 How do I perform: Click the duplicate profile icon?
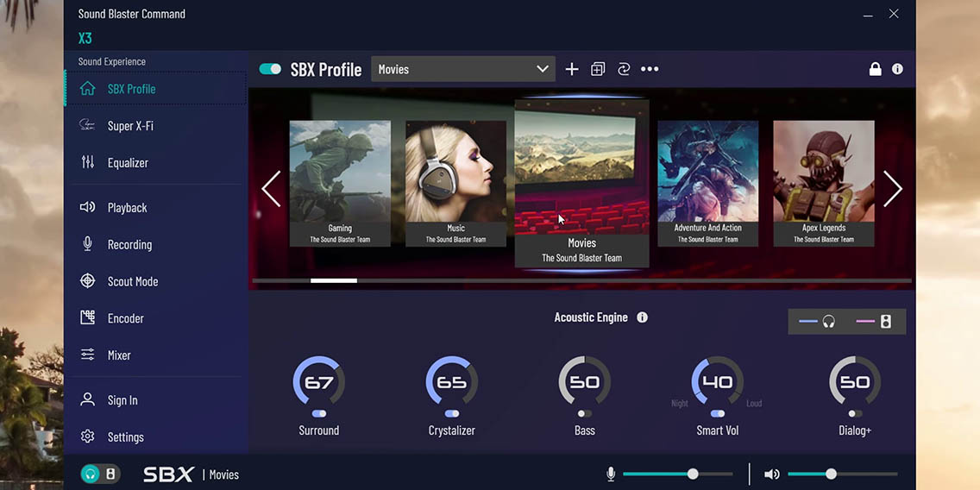click(x=598, y=69)
